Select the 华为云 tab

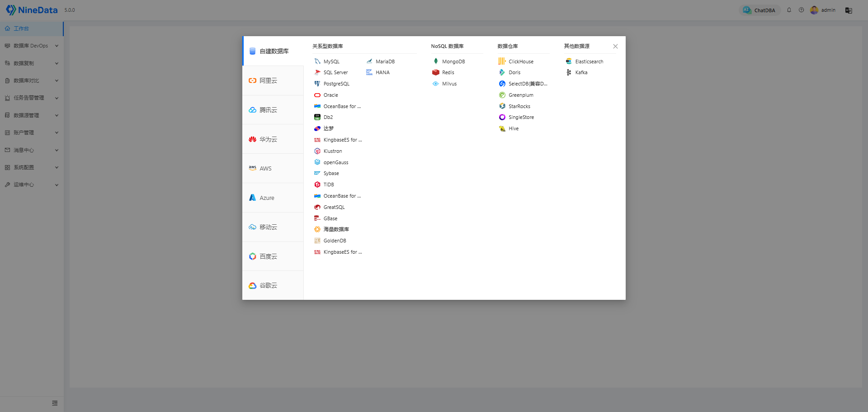click(273, 139)
